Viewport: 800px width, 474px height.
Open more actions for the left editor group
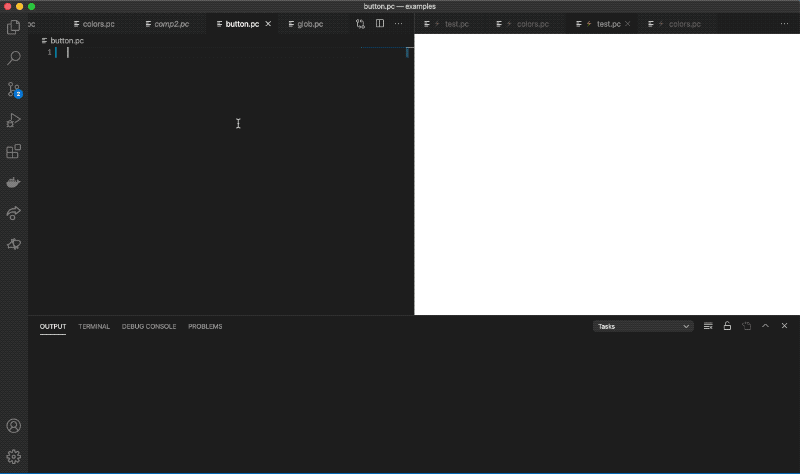[398, 23]
